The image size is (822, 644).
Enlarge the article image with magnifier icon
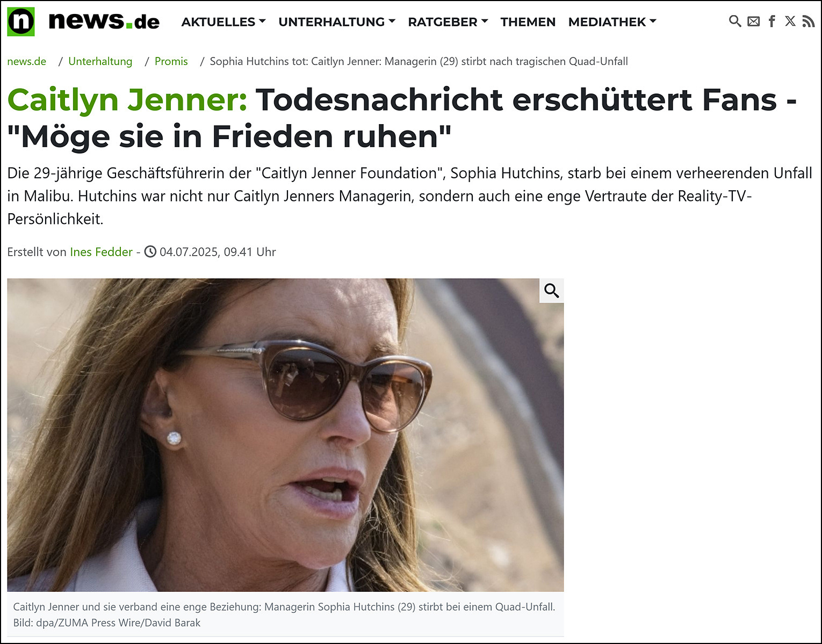click(552, 291)
